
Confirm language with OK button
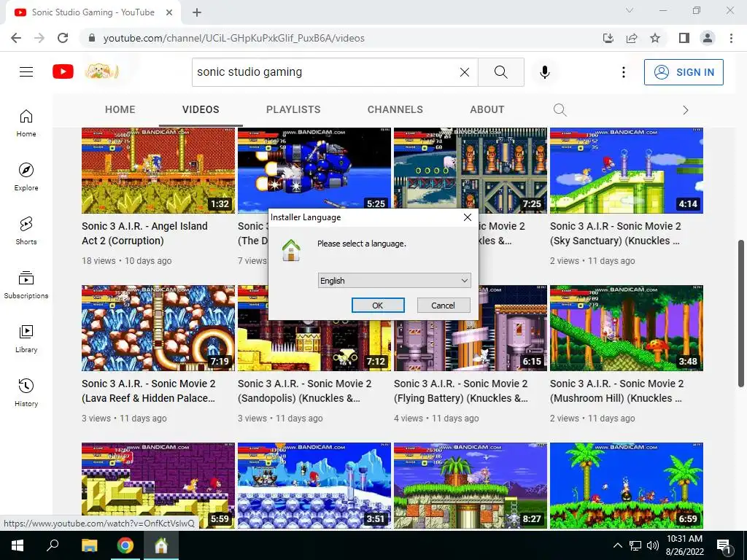(x=378, y=306)
